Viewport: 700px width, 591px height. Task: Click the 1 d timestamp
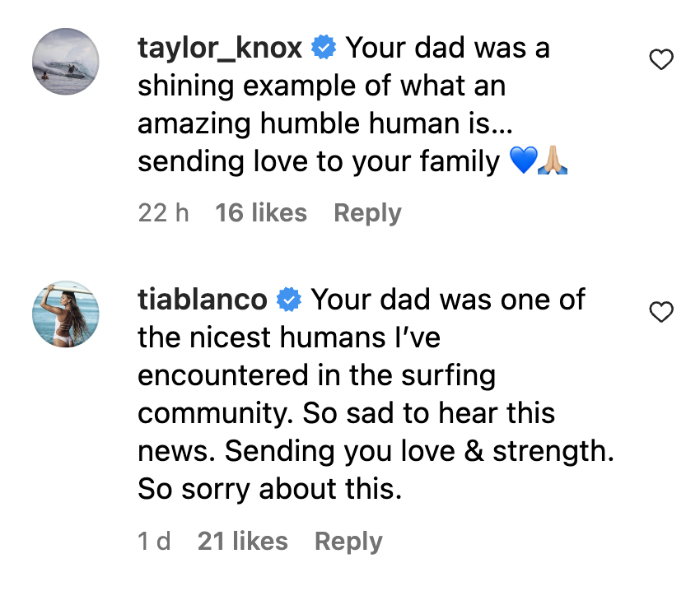[x=154, y=541]
